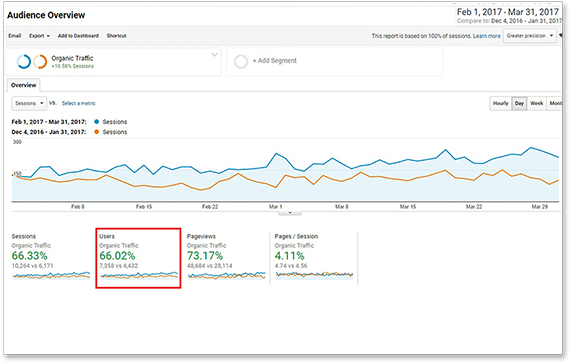Screen dimensions: 570x362
Task: Click the Audience Overview title
Action: (46, 15)
